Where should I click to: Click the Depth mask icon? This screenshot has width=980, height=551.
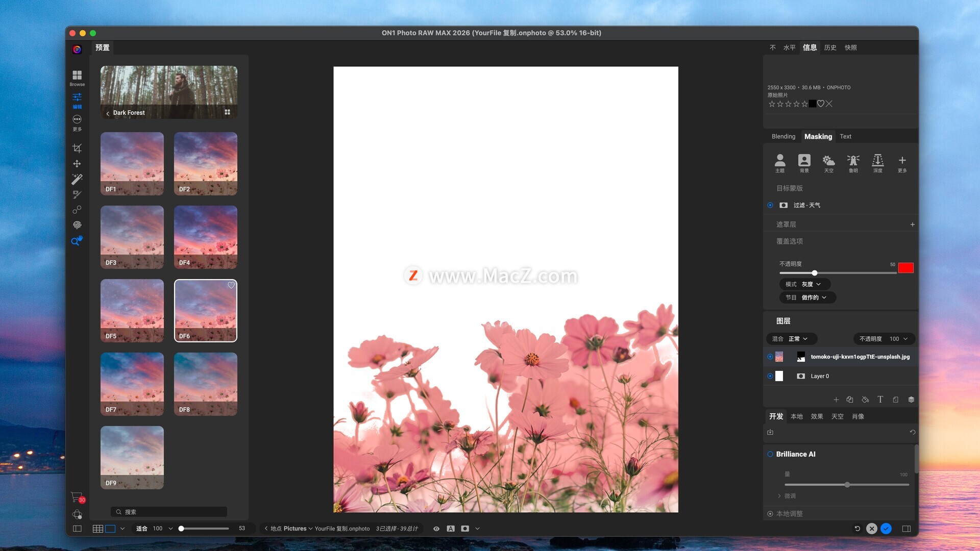[x=877, y=163]
